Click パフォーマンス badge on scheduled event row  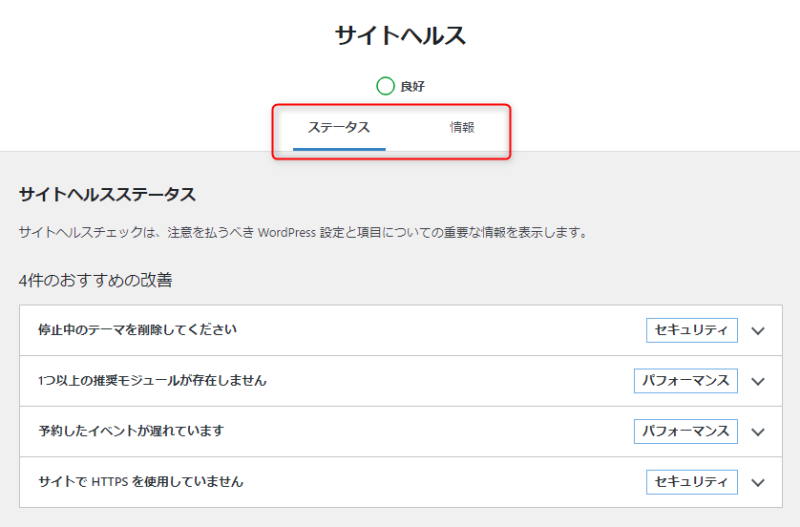point(686,432)
